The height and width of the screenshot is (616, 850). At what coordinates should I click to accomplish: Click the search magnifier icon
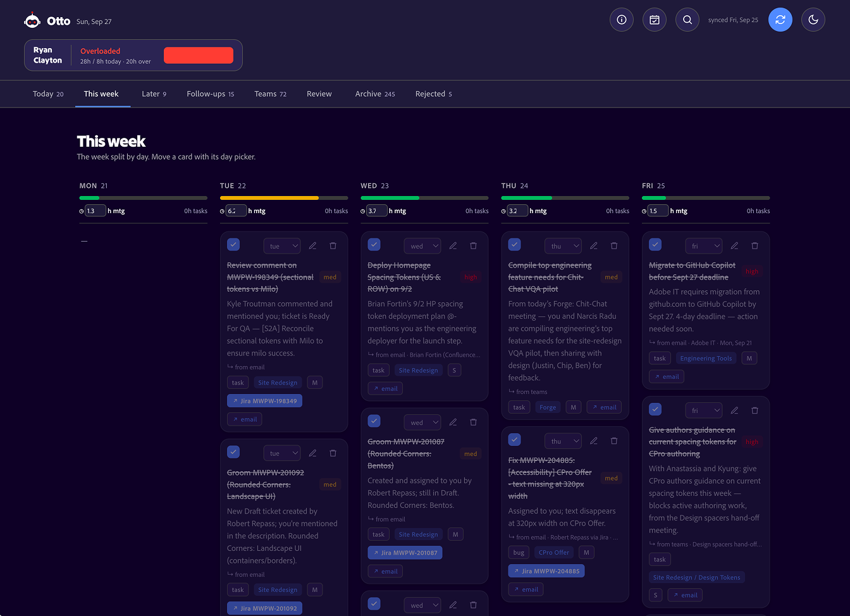(x=687, y=20)
